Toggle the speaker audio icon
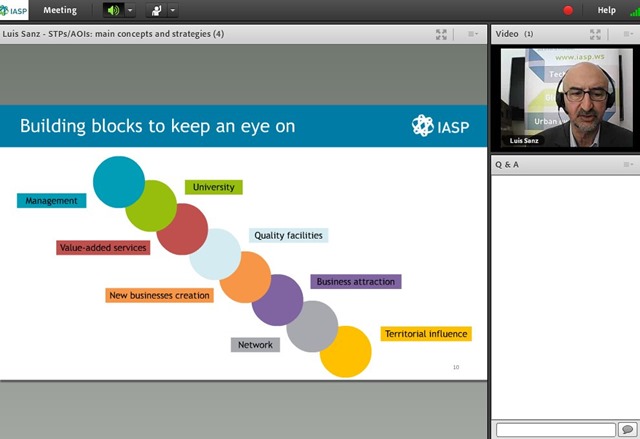 (x=113, y=10)
